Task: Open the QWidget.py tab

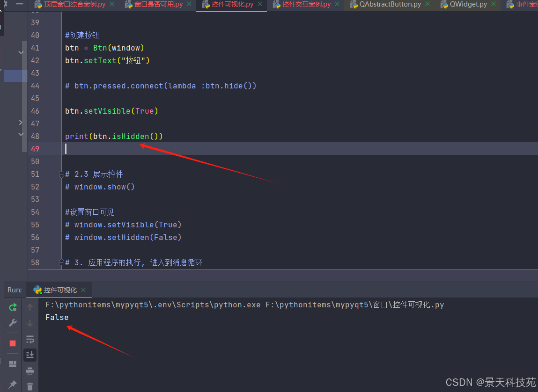Action: click(x=468, y=5)
